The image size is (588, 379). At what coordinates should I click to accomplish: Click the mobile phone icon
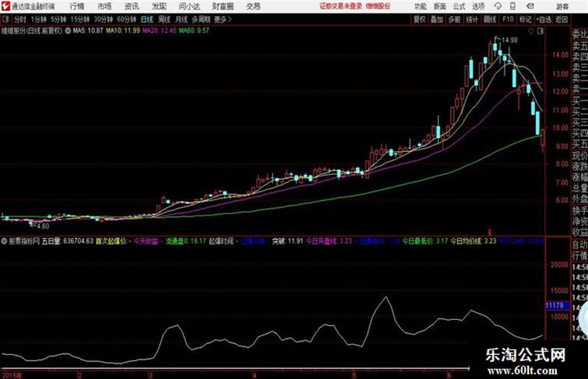click(x=513, y=6)
